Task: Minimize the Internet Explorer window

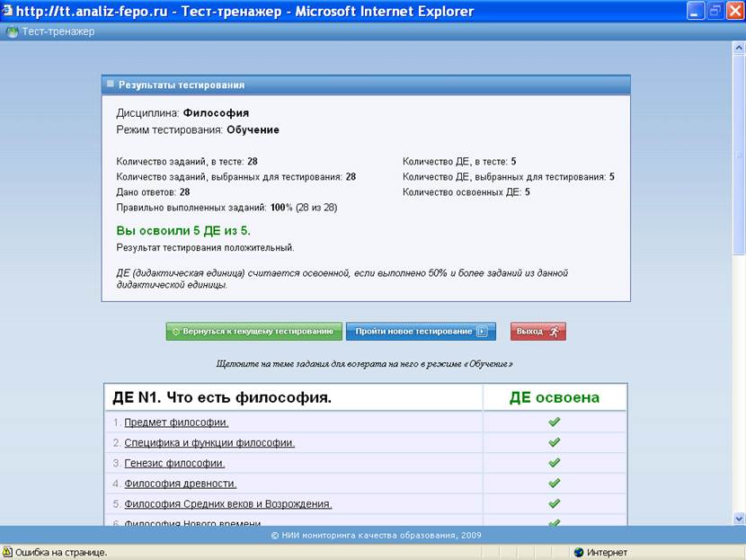Action: coord(695,11)
